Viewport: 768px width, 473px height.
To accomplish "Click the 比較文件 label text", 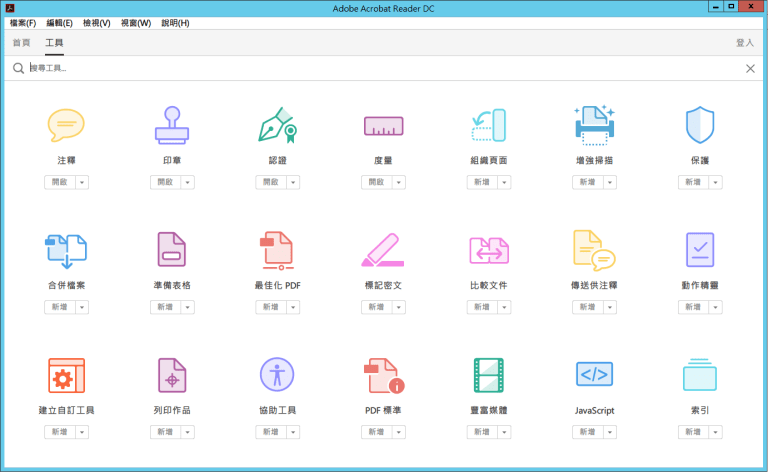I will [489, 285].
